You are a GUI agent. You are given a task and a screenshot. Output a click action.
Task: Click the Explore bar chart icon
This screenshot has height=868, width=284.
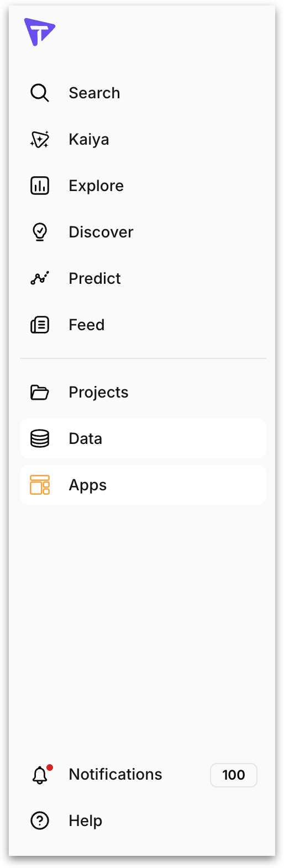click(x=39, y=186)
